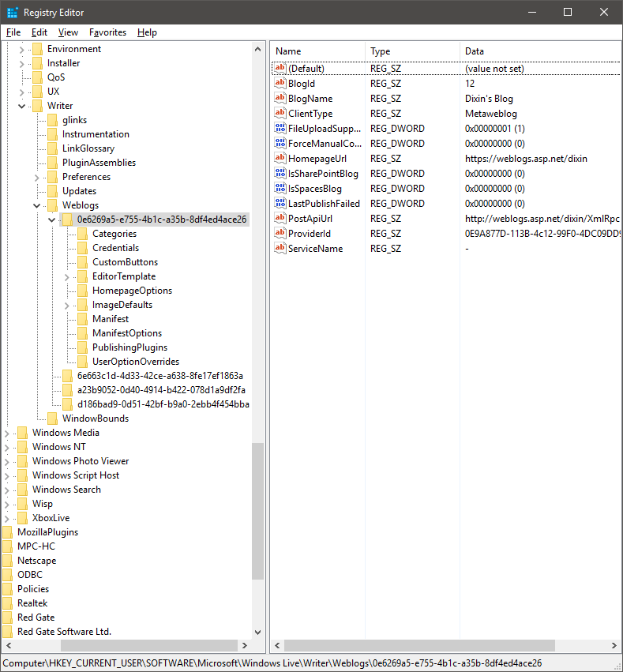Click the IsSpacesBlog DWORD icon

pos(280,188)
